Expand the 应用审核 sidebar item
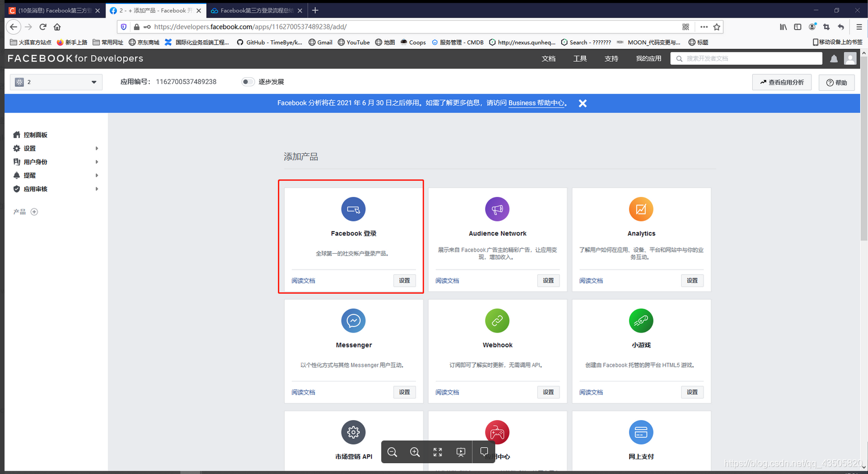Screen dimensions: 868x474 [x=56, y=189]
